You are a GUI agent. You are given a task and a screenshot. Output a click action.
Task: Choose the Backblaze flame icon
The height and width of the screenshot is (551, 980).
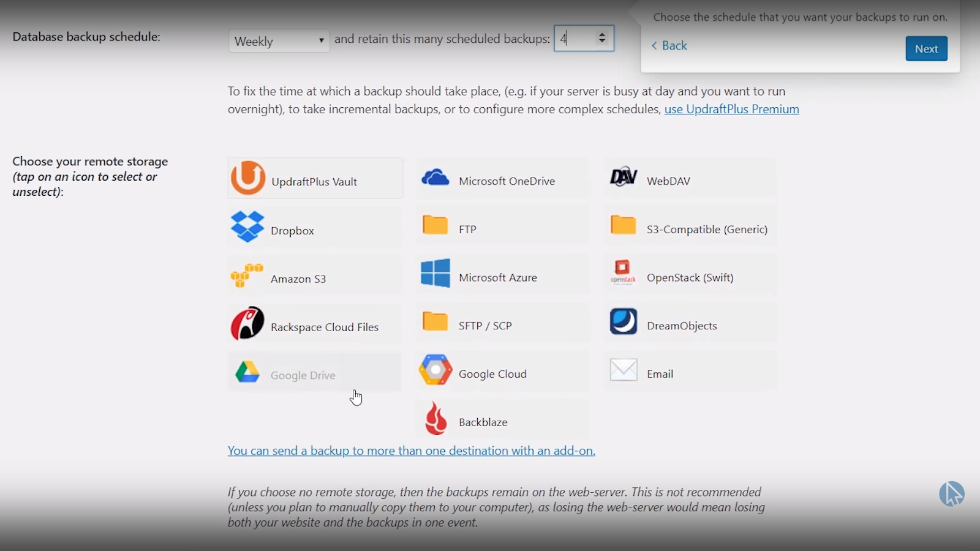point(435,418)
